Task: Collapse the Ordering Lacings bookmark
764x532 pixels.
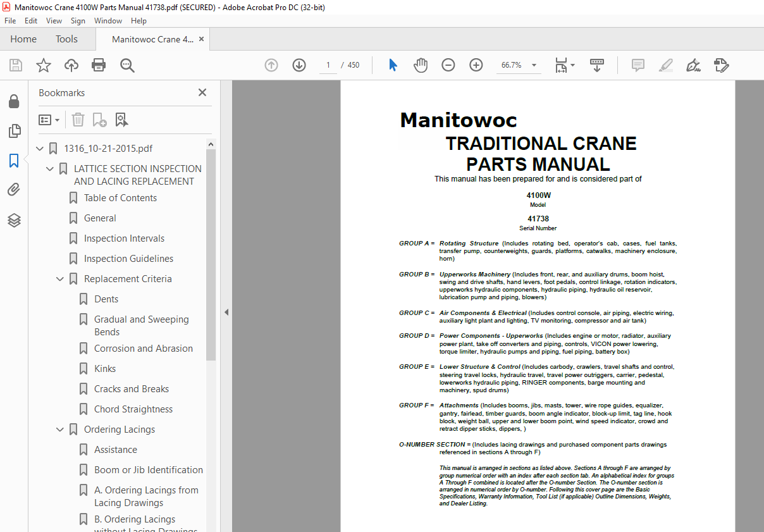Action: click(60, 430)
